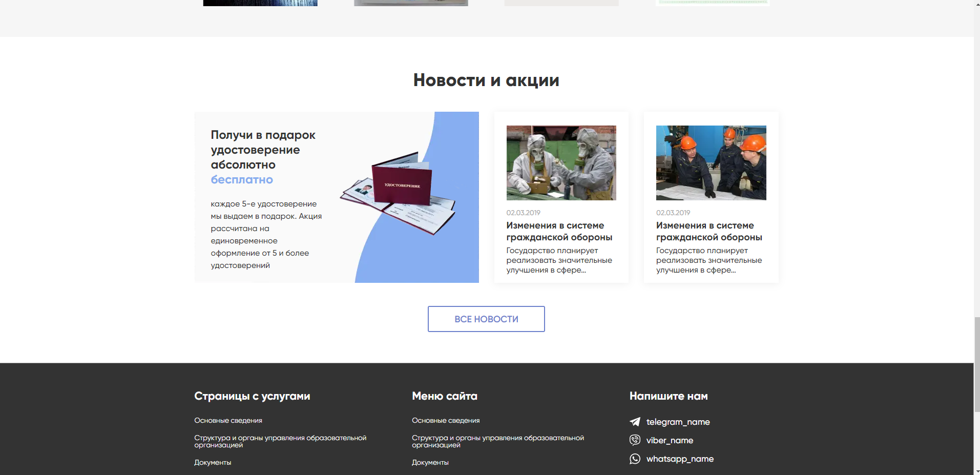Open the orange helmets workers news photo
Image resolution: width=980 pixels, height=475 pixels.
click(x=711, y=163)
